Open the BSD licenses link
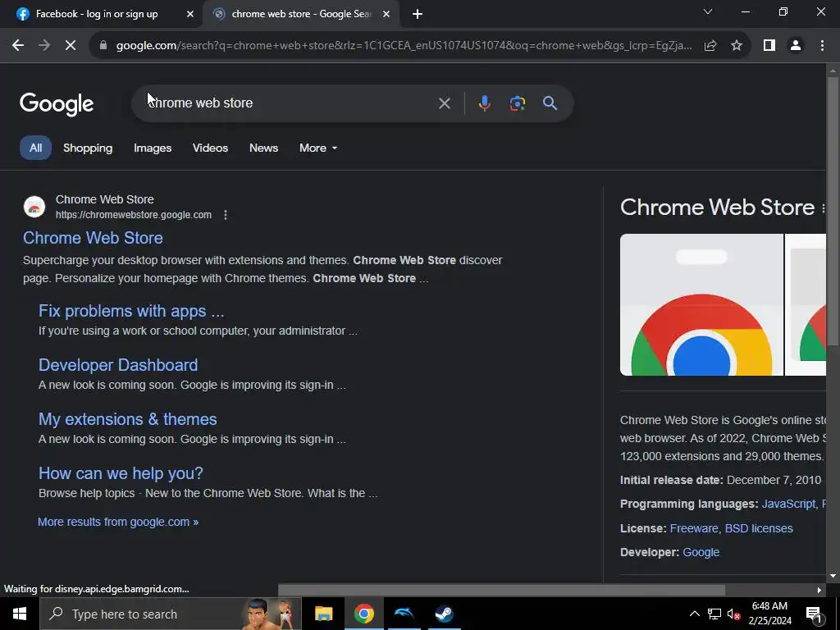 pyautogui.click(x=759, y=528)
